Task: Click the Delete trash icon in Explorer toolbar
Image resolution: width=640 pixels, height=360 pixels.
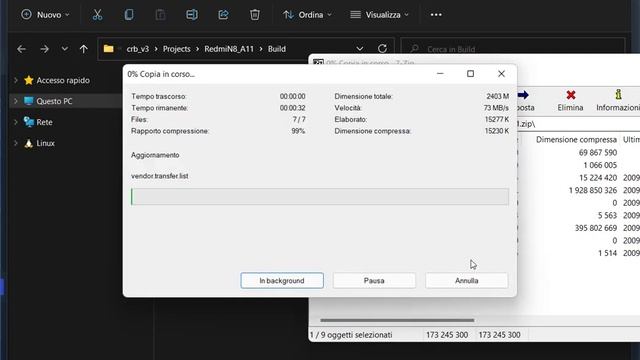Action: coord(255,15)
